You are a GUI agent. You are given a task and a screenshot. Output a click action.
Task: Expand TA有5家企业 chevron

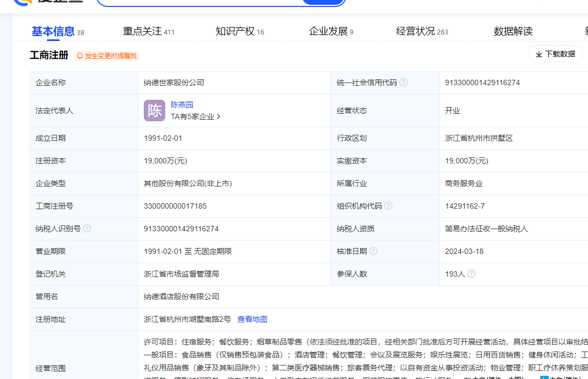(x=219, y=117)
